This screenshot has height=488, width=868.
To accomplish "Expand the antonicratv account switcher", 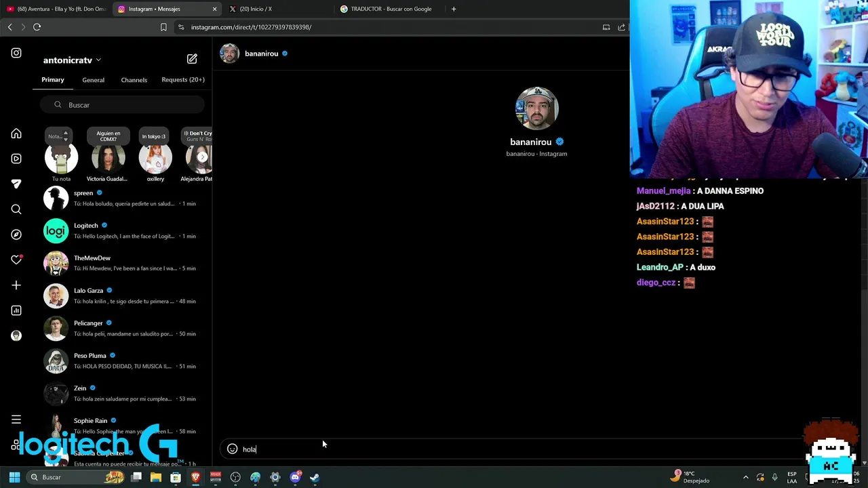I will pyautogui.click(x=72, y=60).
